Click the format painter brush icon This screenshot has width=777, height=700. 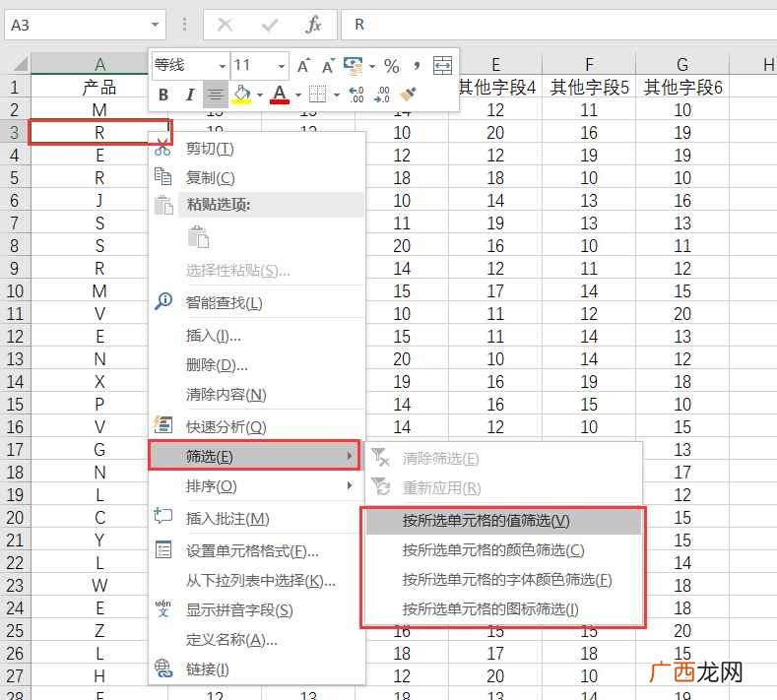408,95
